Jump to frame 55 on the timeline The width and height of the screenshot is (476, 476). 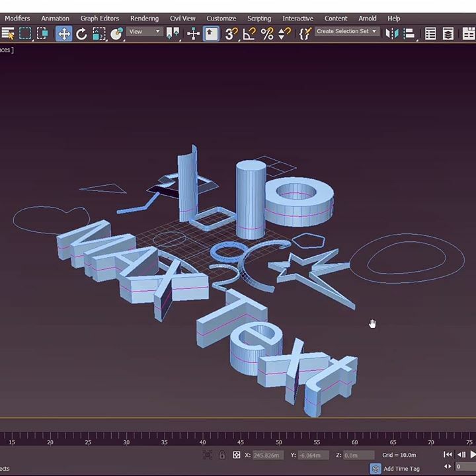(x=317, y=442)
